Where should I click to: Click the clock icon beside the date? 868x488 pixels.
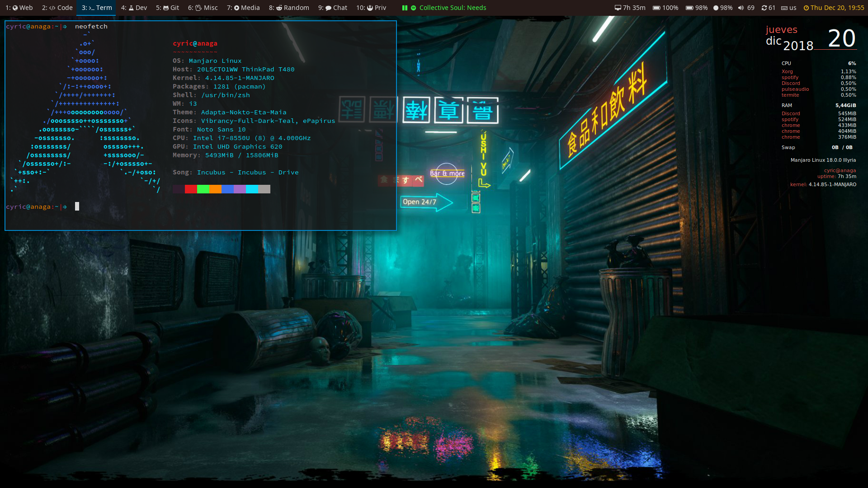(806, 8)
